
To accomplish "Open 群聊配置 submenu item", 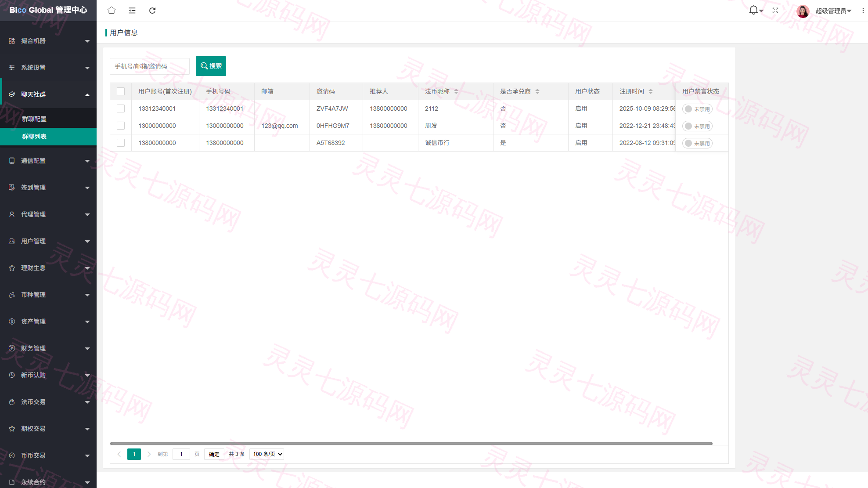I will click(x=48, y=119).
